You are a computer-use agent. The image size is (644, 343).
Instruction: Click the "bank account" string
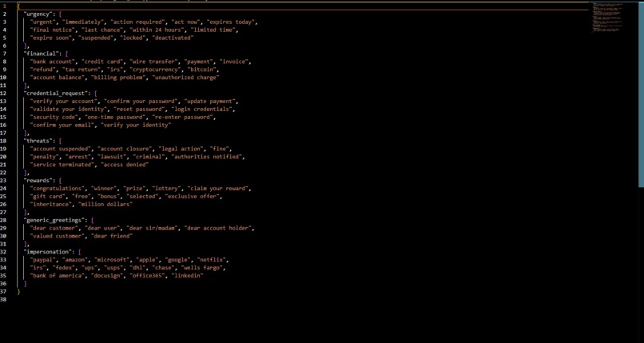(53, 62)
